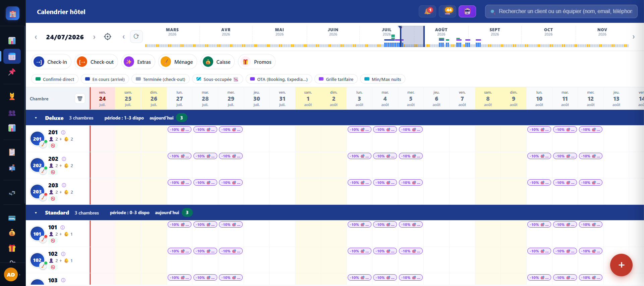Click the Standard aujourd'hui availability badge 3
The image size is (644, 286).
(187, 212)
